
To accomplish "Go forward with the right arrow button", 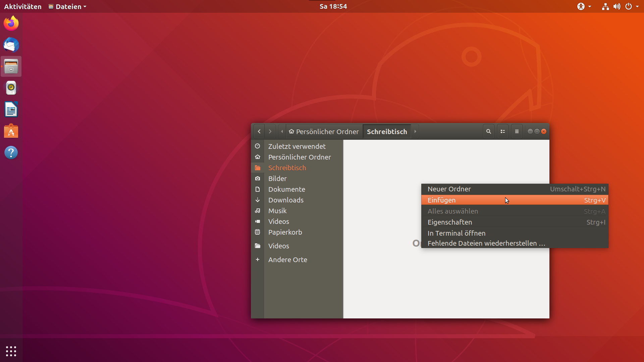I will pos(270,131).
